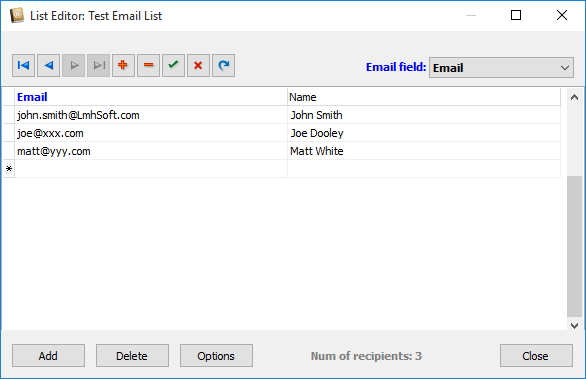Select the matt@yyy.com email cell
The width and height of the screenshot is (586, 379).
(151, 151)
